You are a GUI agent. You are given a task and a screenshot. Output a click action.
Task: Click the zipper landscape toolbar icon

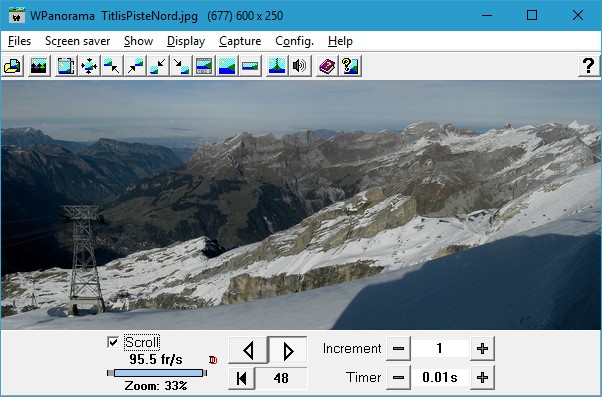[x=277, y=66]
